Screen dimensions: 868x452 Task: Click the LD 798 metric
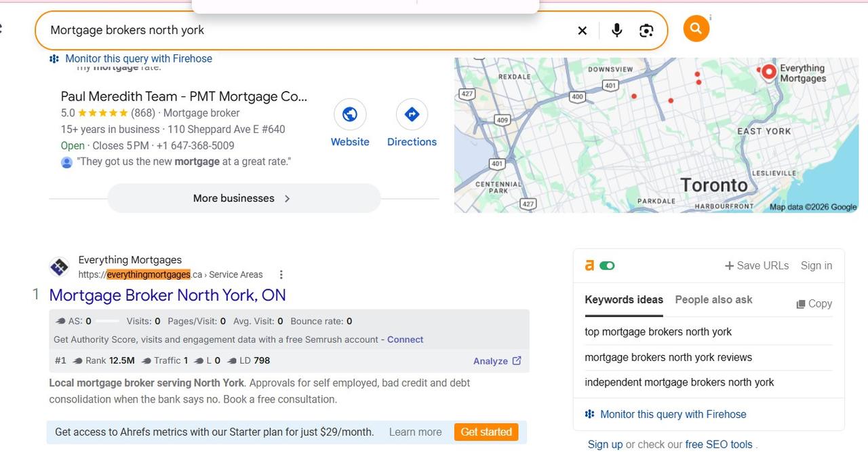coord(248,360)
